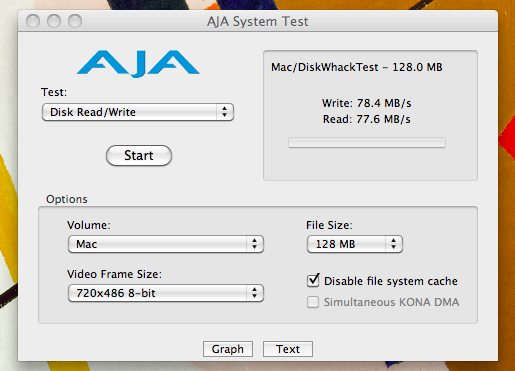Click the test progress bar
The height and width of the screenshot is (371, 515).
(x=367, y=143)
